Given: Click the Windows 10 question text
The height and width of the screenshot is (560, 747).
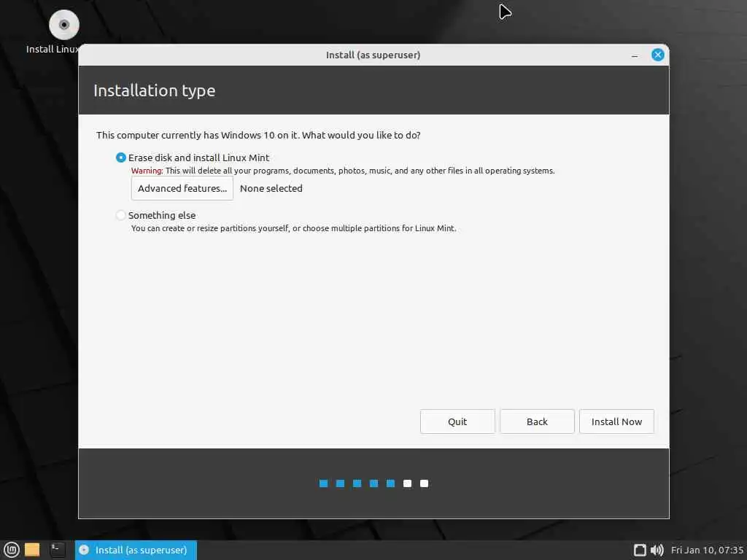Looking at the screenshot, I should (258, 135).
